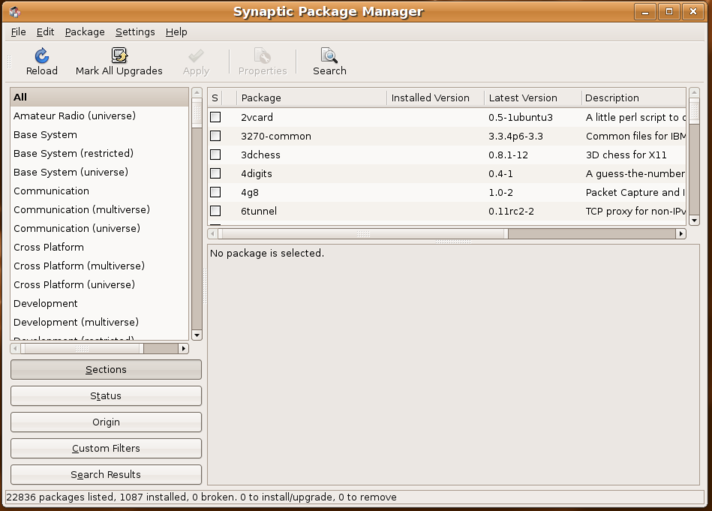Open the Properties toolbar icon
This screenshot has height=511, width=712.
(262, 56)
